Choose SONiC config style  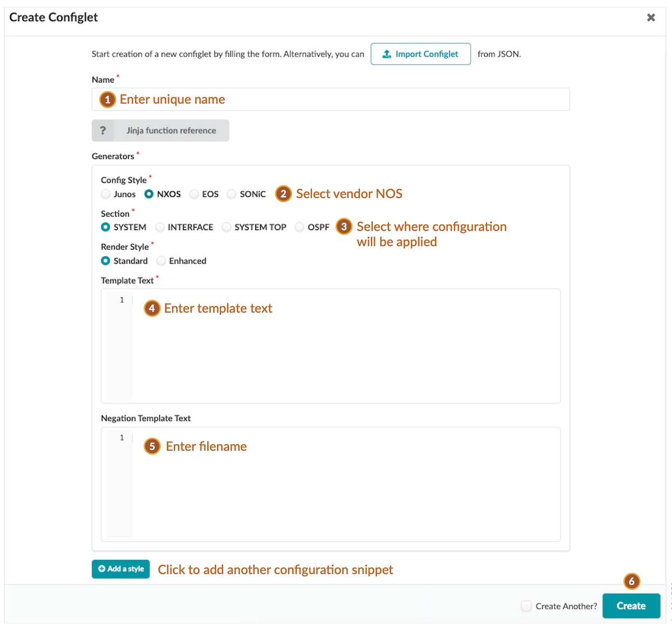pyautogui.click(x=232, y=194)
